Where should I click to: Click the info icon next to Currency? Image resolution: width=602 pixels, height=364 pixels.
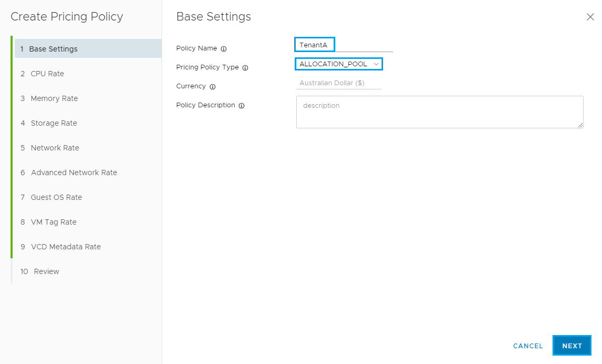(213, 87)
